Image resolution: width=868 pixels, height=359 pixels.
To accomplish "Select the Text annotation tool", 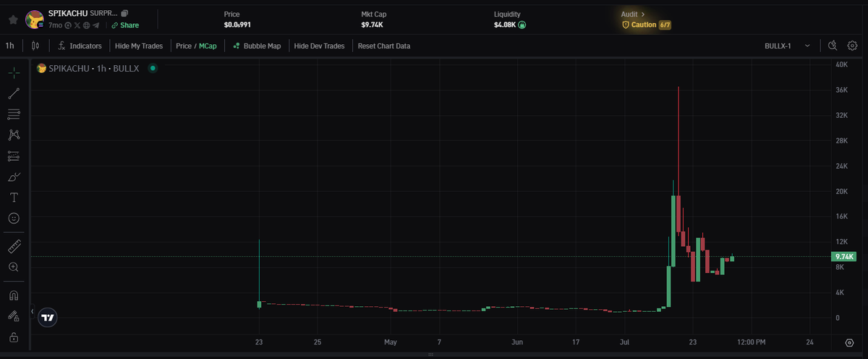I will [14, 197].
